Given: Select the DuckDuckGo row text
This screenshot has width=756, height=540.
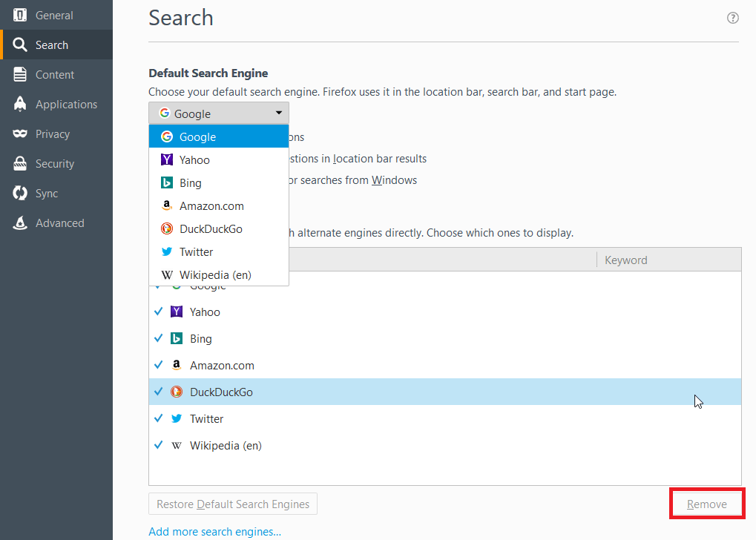Looking at the screenshot, I should point(221,392).
